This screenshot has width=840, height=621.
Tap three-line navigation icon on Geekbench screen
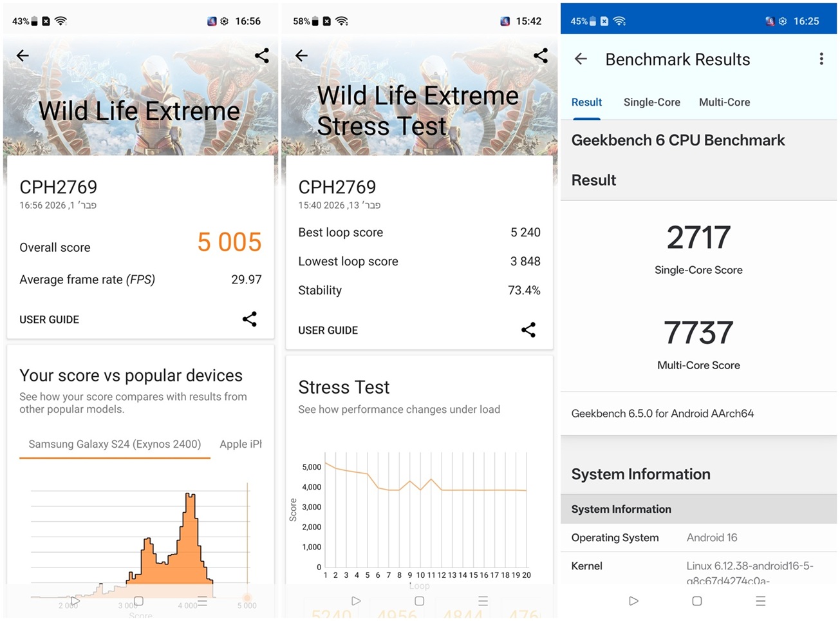(x=760, y=601)
